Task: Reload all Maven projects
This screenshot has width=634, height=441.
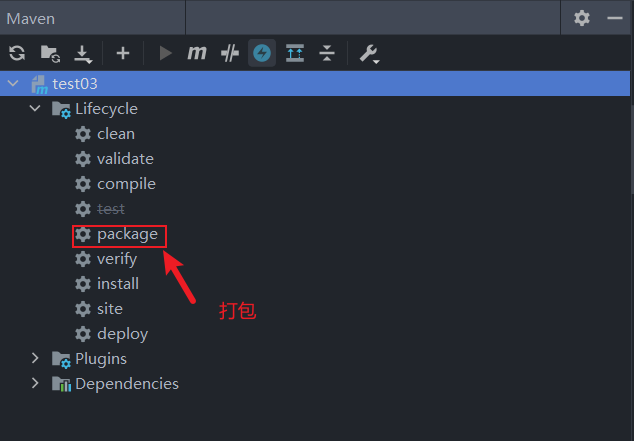Action: coord(17,53)
